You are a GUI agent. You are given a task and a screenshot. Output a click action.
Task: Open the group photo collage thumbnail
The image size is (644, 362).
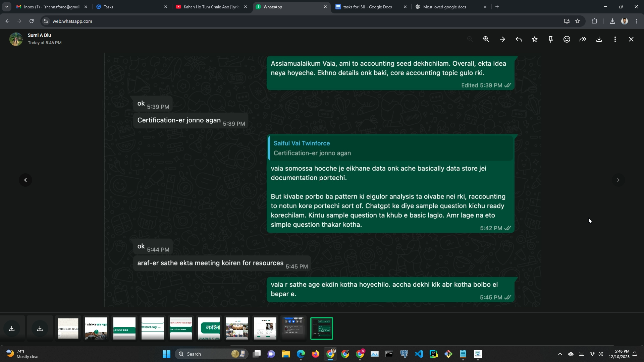237,328
